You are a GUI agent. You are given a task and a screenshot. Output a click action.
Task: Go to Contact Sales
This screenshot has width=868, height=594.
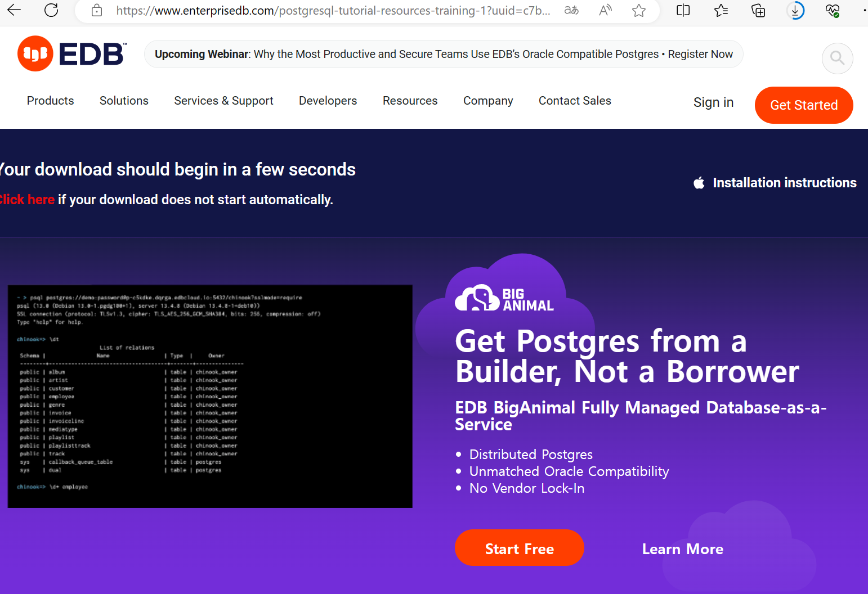pos(575,101)
